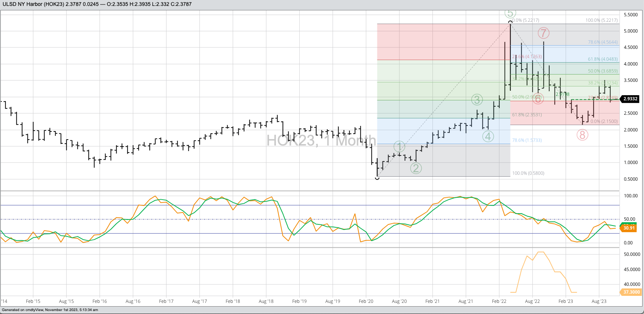
Task: Select the circled wave 4 marker
Action: tap(488, 136)
